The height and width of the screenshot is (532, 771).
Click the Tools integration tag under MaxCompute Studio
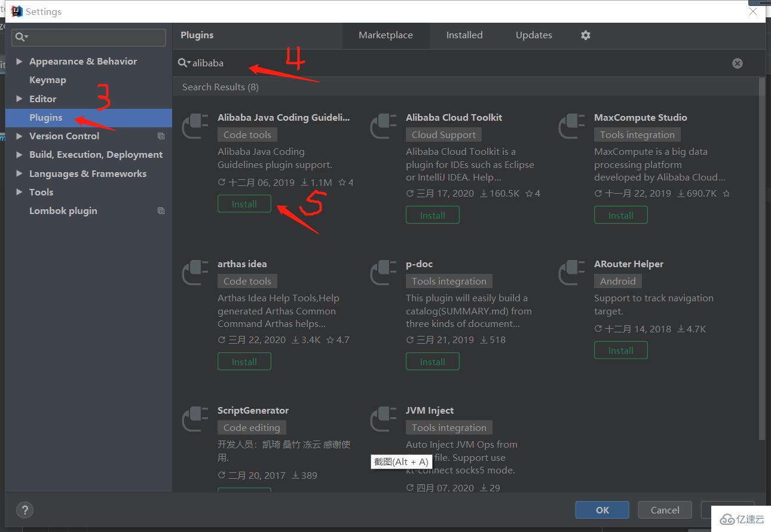pyautogui.click(x=638, y=135)
